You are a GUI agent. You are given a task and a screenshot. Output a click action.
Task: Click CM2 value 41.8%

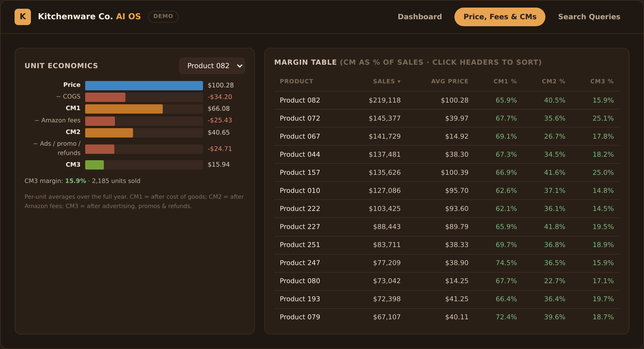pos(555,227)
